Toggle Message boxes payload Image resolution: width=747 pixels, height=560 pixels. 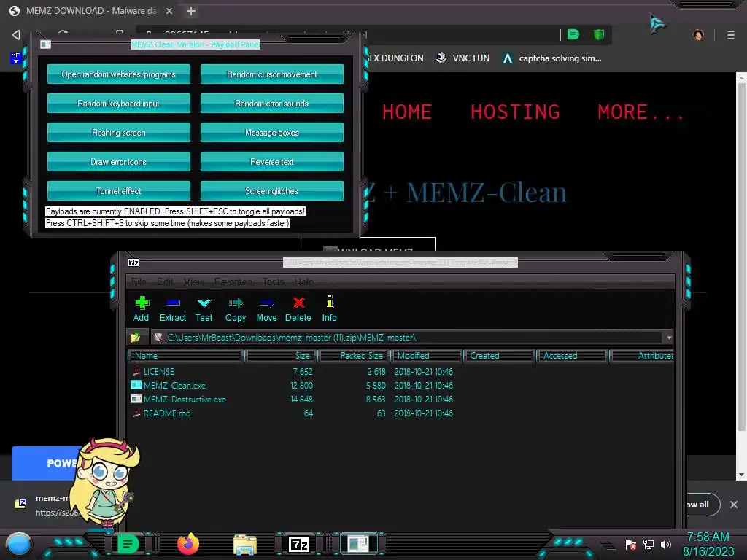click(272, 133)
